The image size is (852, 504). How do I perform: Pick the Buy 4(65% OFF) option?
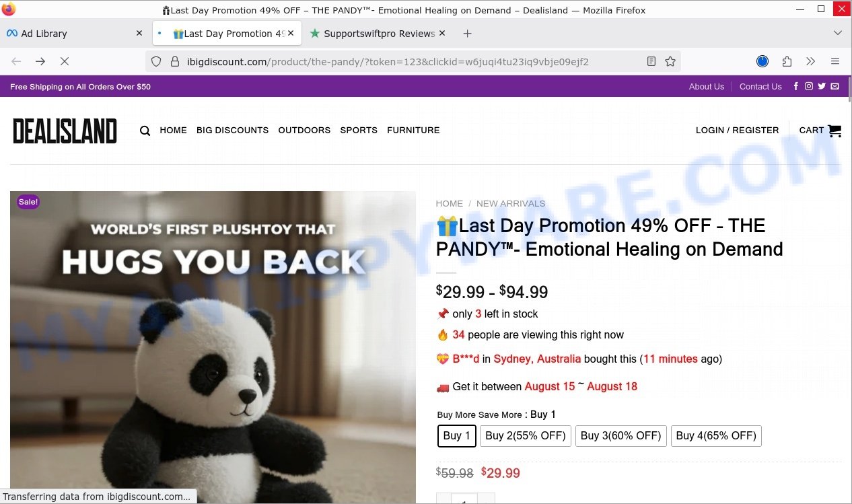[716, 436]
